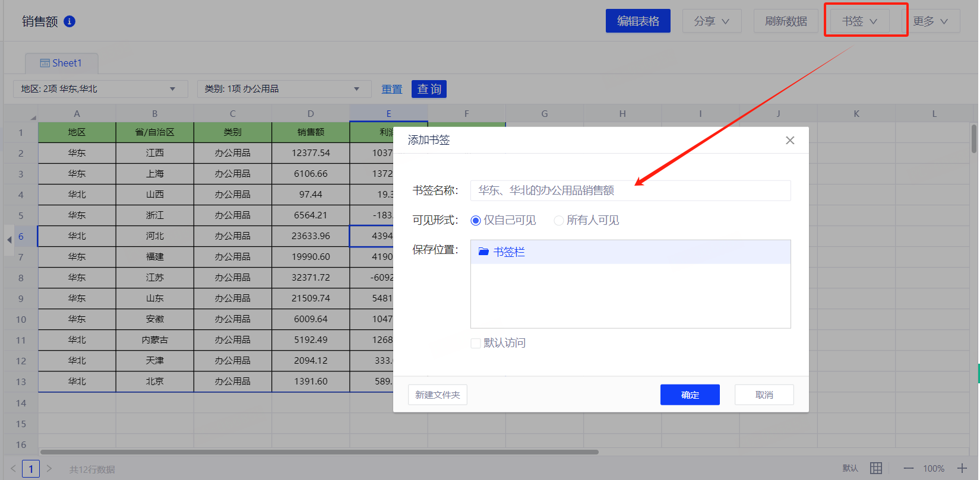The image size is (980, 480).
Task: Select 所有人可见 radio option
Action: pos(558,221)
